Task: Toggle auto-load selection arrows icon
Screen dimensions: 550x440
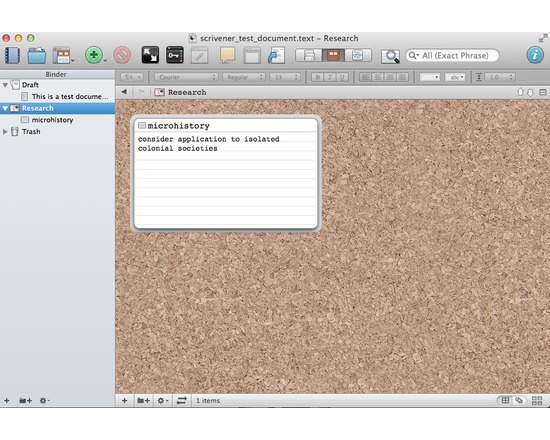Action: [x=181, y=400]
